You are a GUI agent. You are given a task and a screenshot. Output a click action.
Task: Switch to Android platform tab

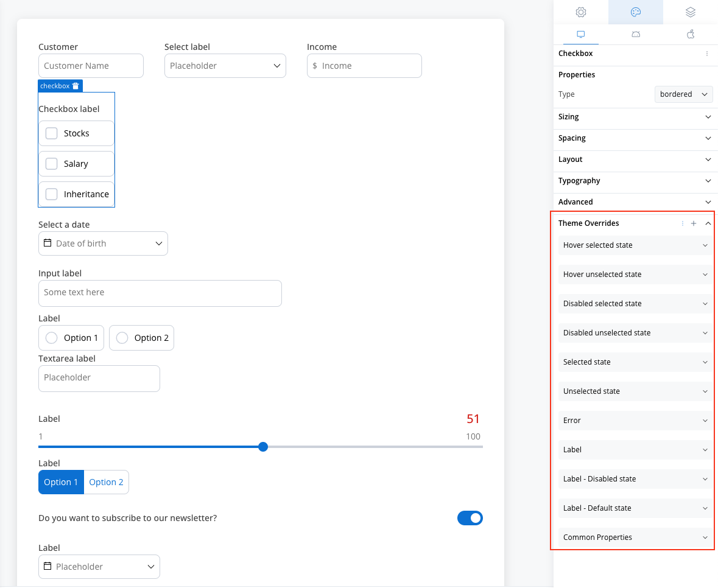point(636,34)
